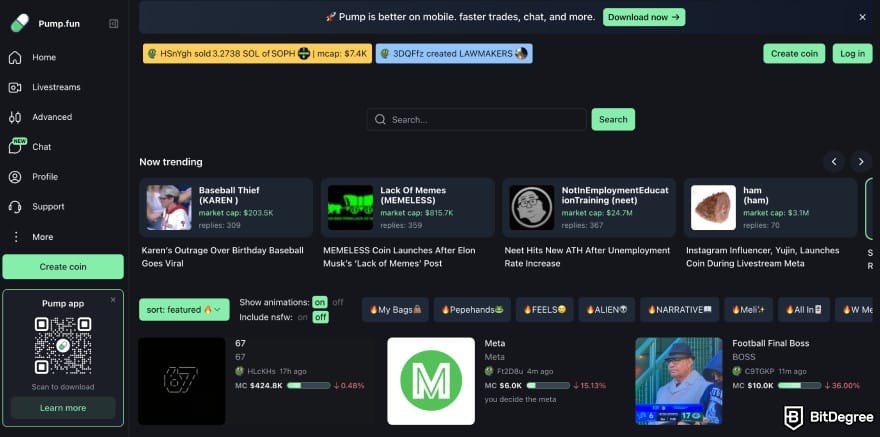Screen dimensions: 880x437
Task: Click Ft2D8u creator avatar on Meta coin
Action: (x=489, y=371)
